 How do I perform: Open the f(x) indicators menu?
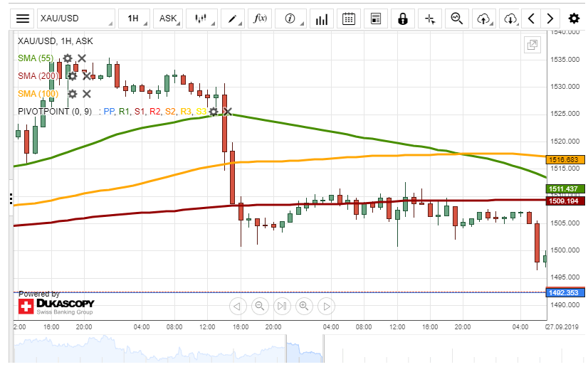[260, 18]
